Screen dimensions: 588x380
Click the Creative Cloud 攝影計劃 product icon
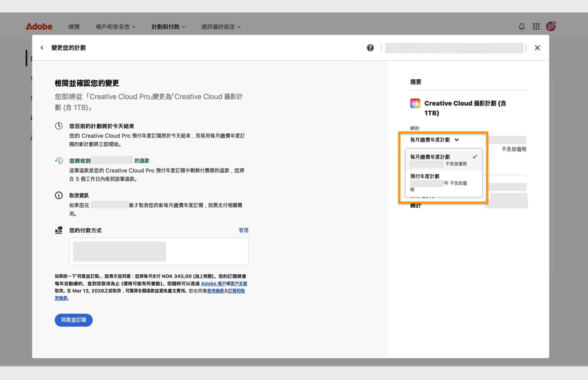[x=415, y=103]
